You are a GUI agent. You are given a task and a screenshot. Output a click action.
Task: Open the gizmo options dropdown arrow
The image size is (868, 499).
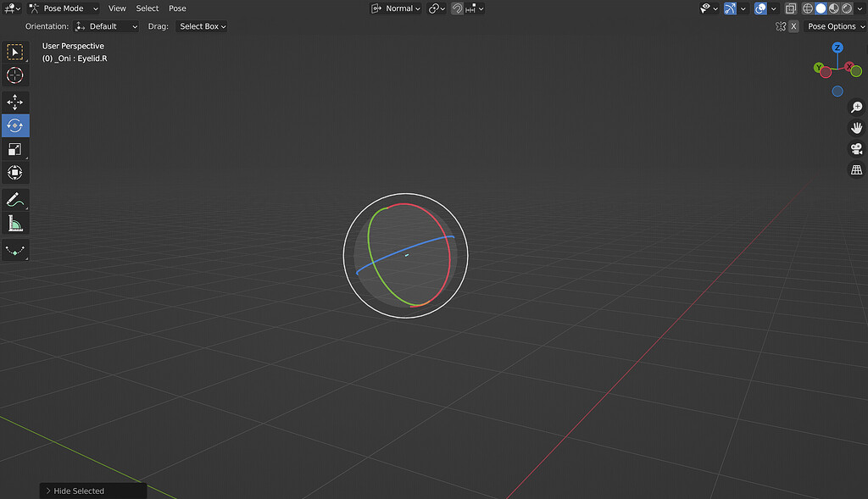pyautogui.click(x=743, y=8)
